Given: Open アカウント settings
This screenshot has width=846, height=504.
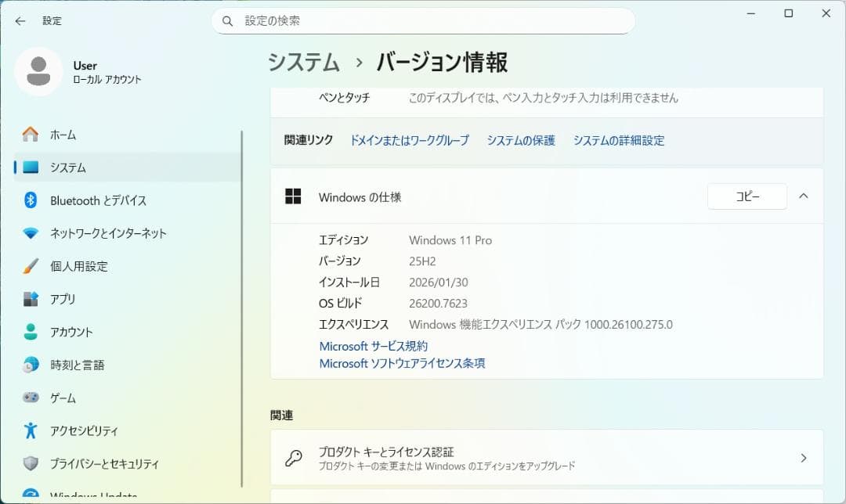Looking at the screenshot, I should (x=128, y=332).
